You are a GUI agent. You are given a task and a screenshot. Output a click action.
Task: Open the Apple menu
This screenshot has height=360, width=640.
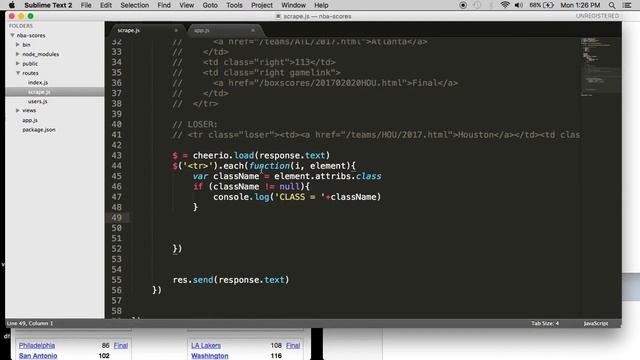[12, 5]
